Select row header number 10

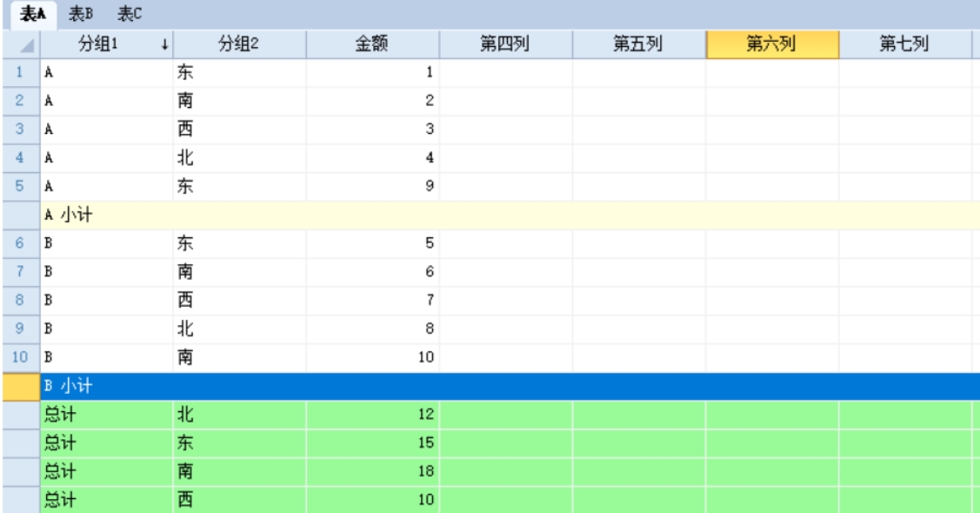[x=21, y=357]
